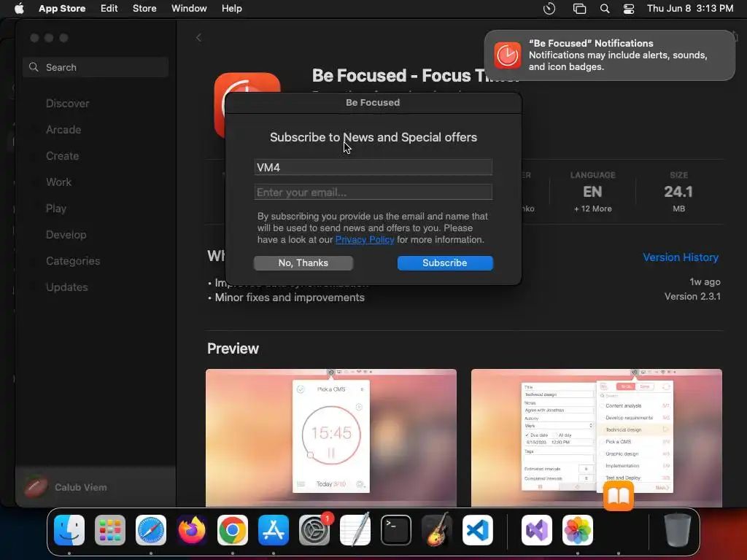The image size is (747, 560).
Task: Open the second task list preview screenshot
Action: coord(597,437)
